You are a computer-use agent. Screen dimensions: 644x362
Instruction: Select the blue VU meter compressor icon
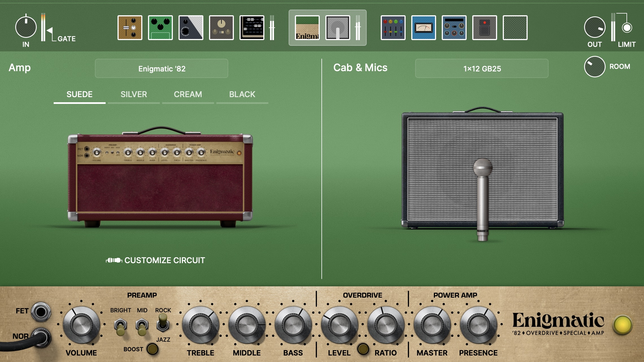point(423,28)
